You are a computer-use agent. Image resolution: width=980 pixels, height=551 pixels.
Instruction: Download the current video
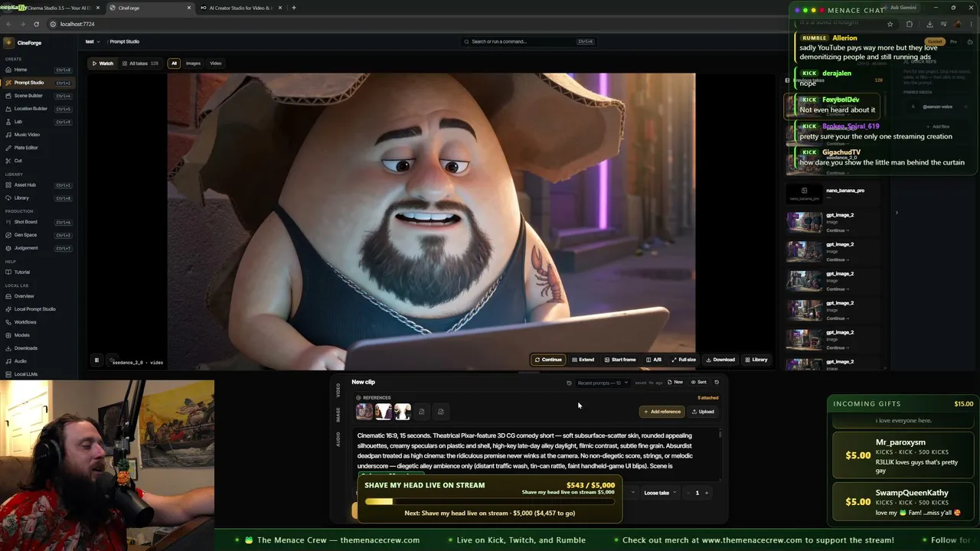[x=720, y=360]
